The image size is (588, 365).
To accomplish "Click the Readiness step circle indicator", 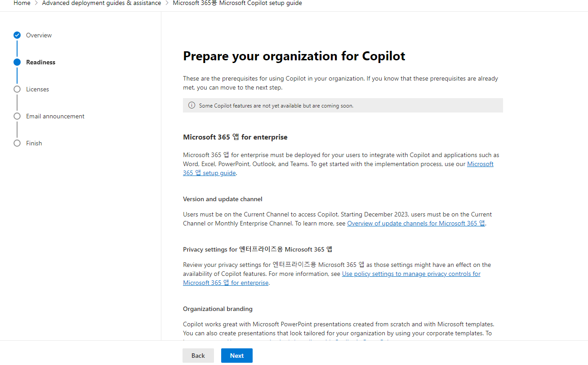I will click(17, 62).
